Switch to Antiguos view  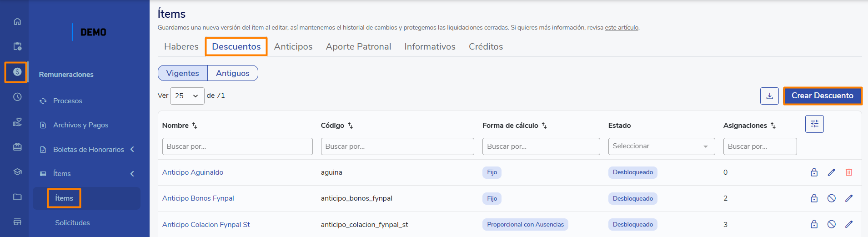(x=232, y=73)
